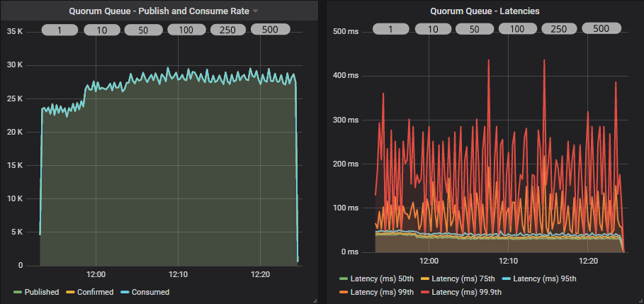Select the Latency (ms) 95th legend entry
This screenshot has width=644, height=304.
tap(543, 280)
